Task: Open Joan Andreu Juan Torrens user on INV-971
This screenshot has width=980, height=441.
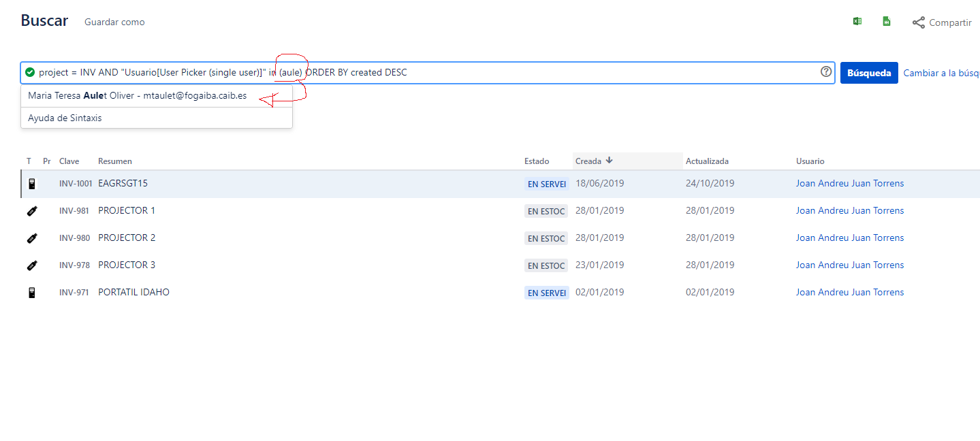Action: [x=850, y=292]
